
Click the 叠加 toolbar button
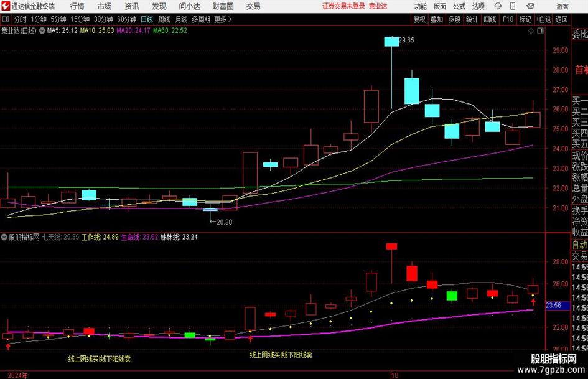click(437, 19)
